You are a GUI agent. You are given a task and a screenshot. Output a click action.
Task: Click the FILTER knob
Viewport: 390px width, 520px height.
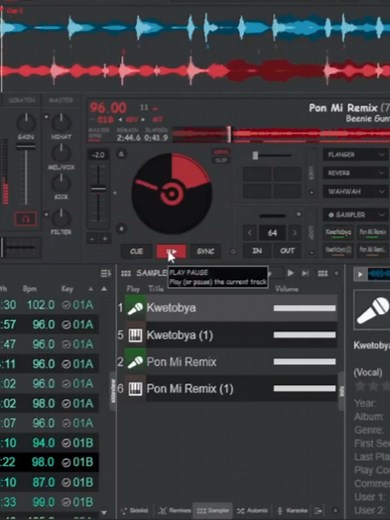coord(61,218)
